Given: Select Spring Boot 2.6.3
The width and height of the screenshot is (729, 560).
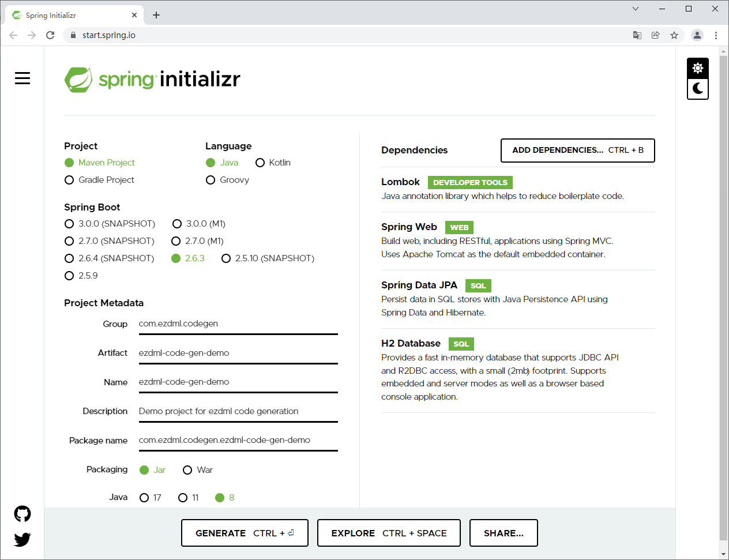Looking at the screenshot, I should (x=188, y=258).
